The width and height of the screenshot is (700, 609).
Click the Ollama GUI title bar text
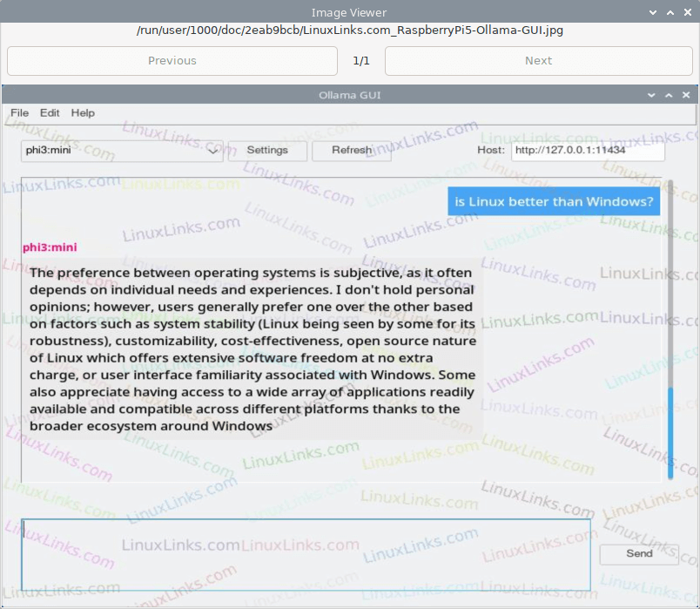point(349,95)
